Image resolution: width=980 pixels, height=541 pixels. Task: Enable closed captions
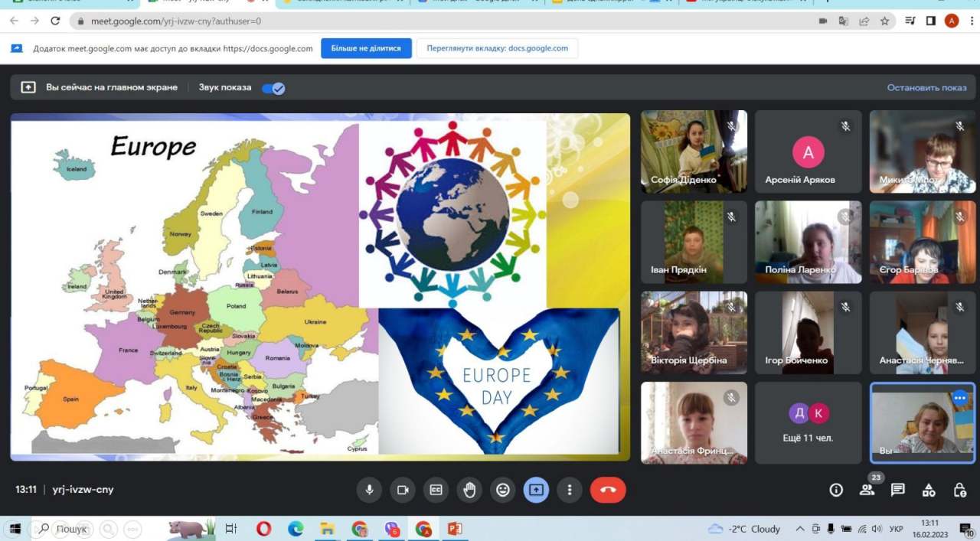(x=436, y=490)
